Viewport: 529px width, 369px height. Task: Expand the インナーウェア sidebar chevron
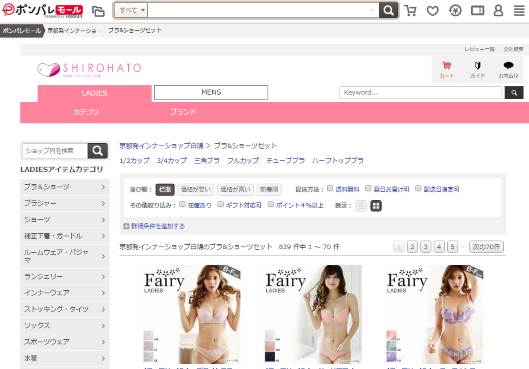pos(103,293)
